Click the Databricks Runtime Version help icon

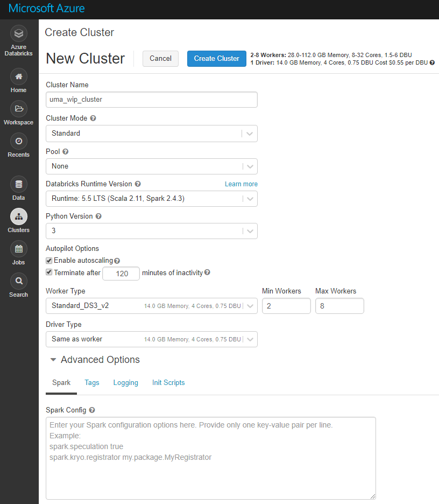(138, 184)
